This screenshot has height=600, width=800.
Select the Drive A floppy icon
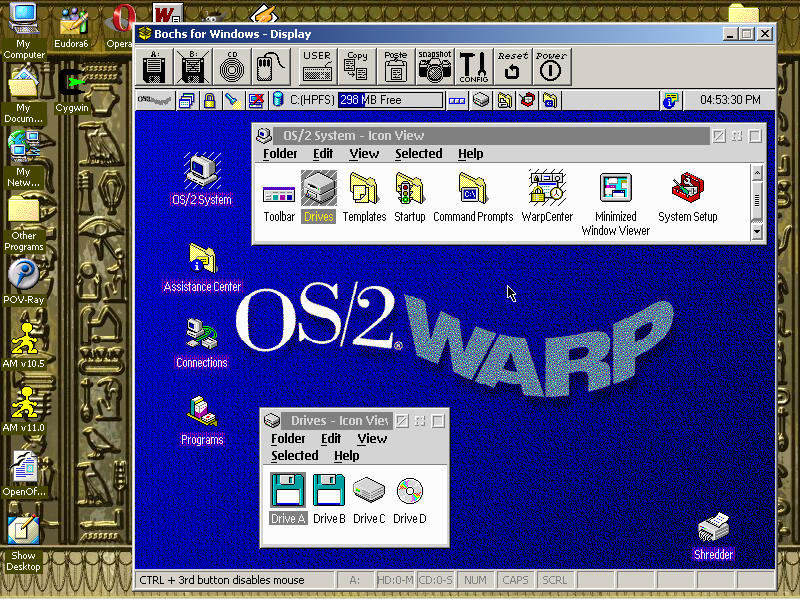coord(288,498)
